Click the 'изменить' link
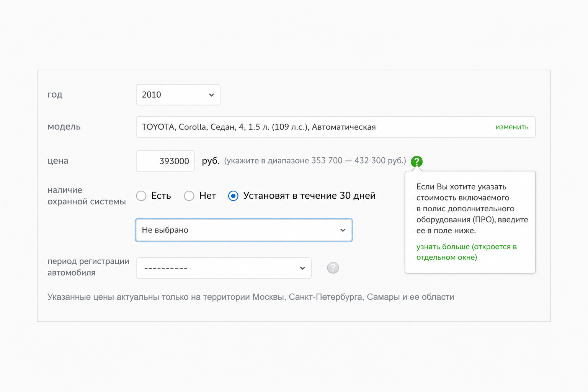This screenshot has width=588, height=392. click(x=512, y=127)
